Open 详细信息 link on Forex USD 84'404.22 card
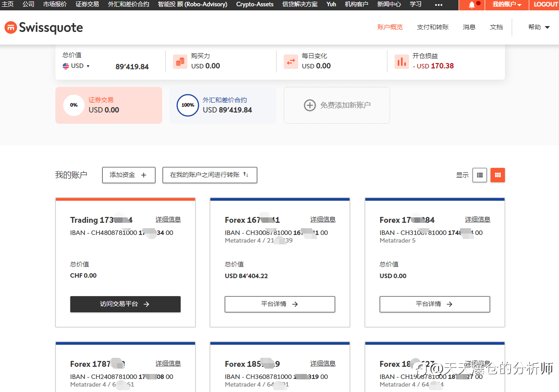Viewport: 559px width, 392px height. [323, 220]
